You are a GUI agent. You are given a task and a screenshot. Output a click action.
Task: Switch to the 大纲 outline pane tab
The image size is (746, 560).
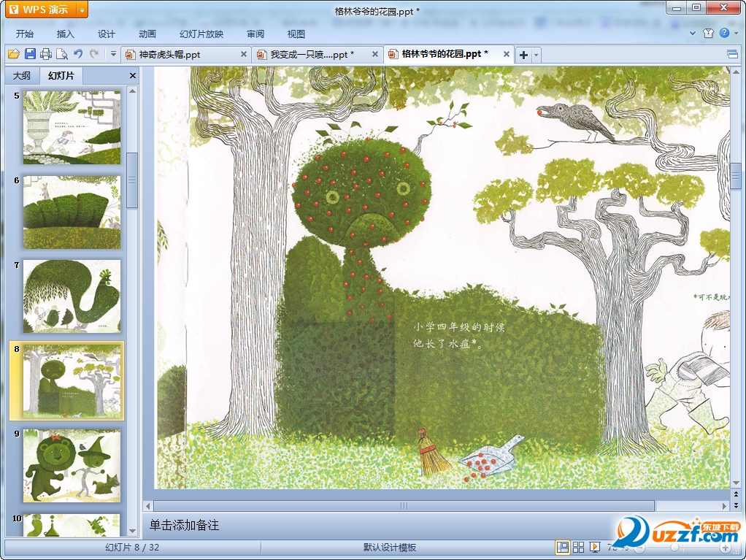(x=22, y=76)
